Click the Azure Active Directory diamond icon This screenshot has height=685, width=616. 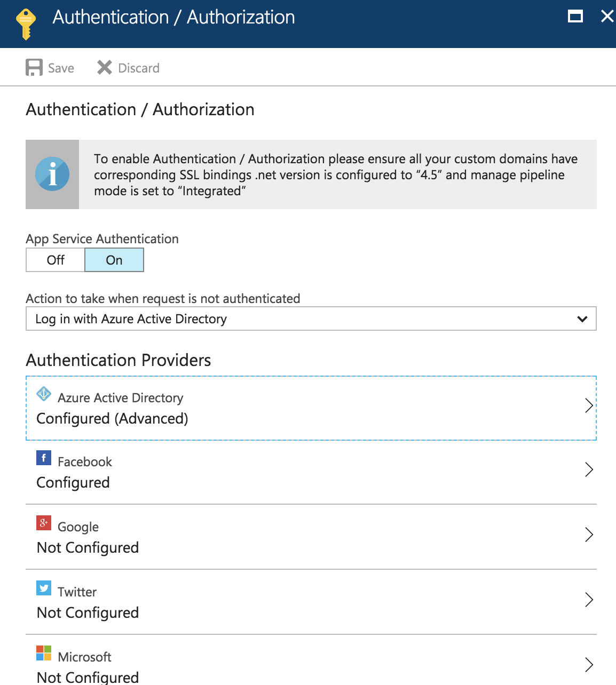pos(44,394)
